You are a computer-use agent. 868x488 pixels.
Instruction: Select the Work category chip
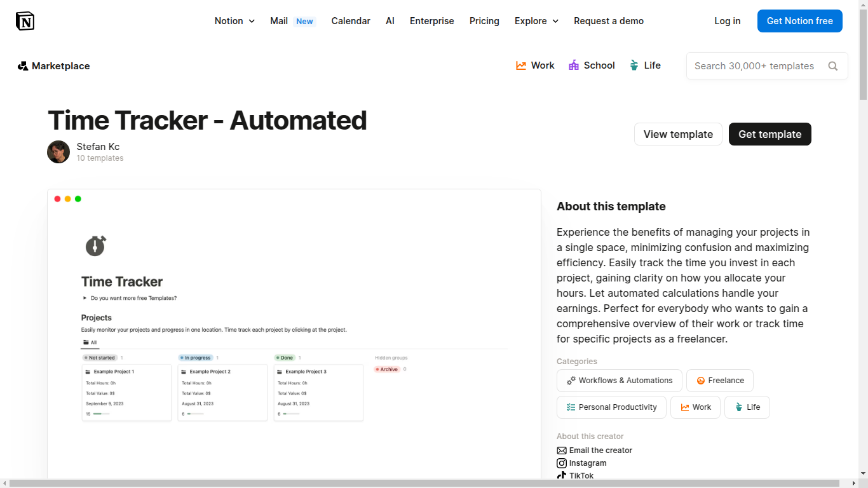point(695,407)
